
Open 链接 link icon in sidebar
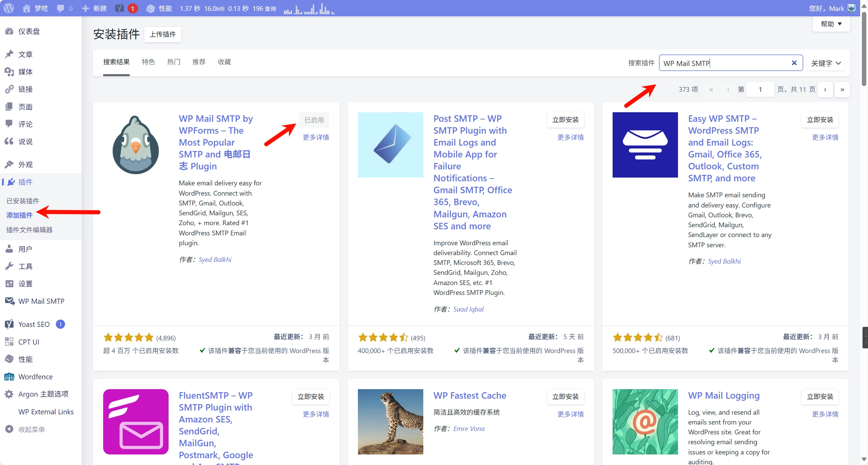[x=9, y=89]
